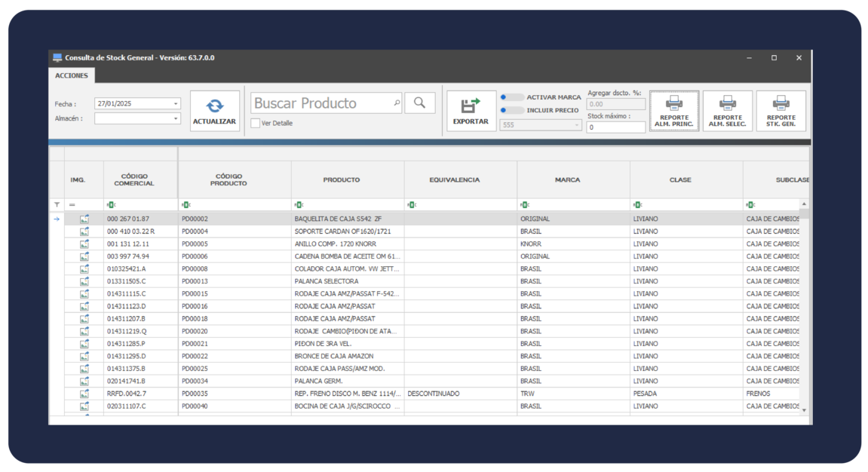
Task: Sort by the MARCA column header
Action: point(567,180)
